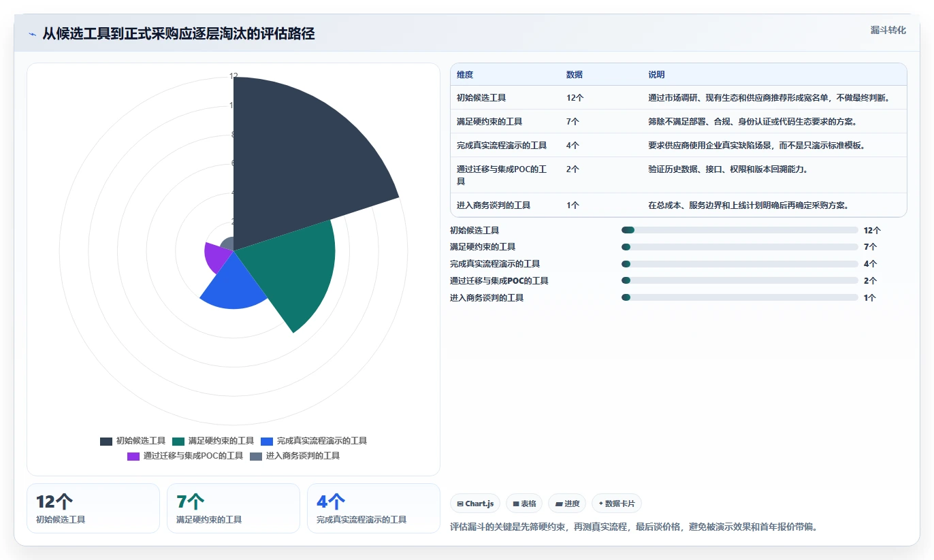Image resolution: width=934 pixels, height=560 pixels.
Task: Click the page title 从候选工具到正式采购
Action: 178,34
